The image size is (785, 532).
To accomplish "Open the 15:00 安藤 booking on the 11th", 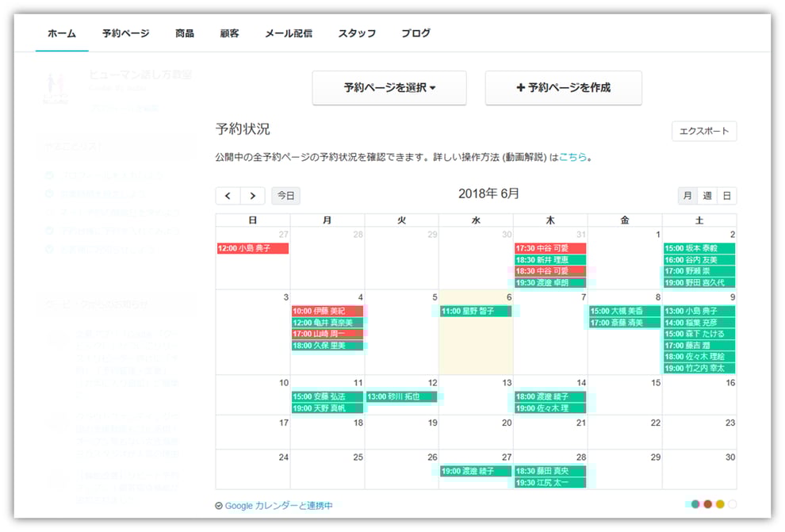I will pyautogui.click(x=327, y=396).
